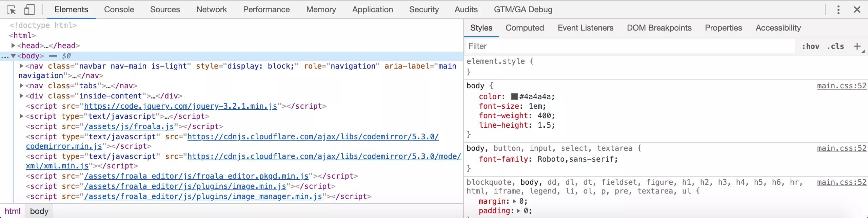
Task: Switch to the Sources tab
Action: tap(165, 10)
